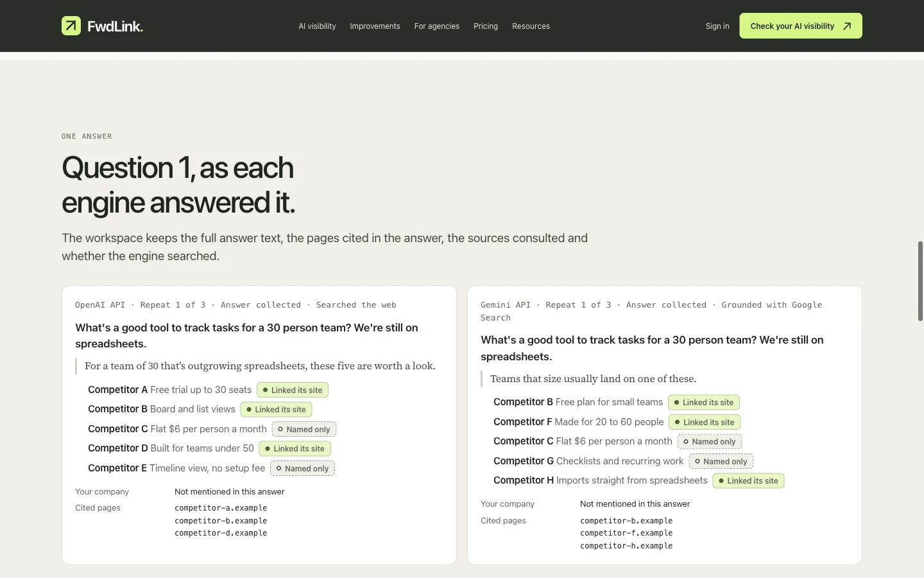Select competitor-d.example cited page
924x578 pixels.
(221, 533)
